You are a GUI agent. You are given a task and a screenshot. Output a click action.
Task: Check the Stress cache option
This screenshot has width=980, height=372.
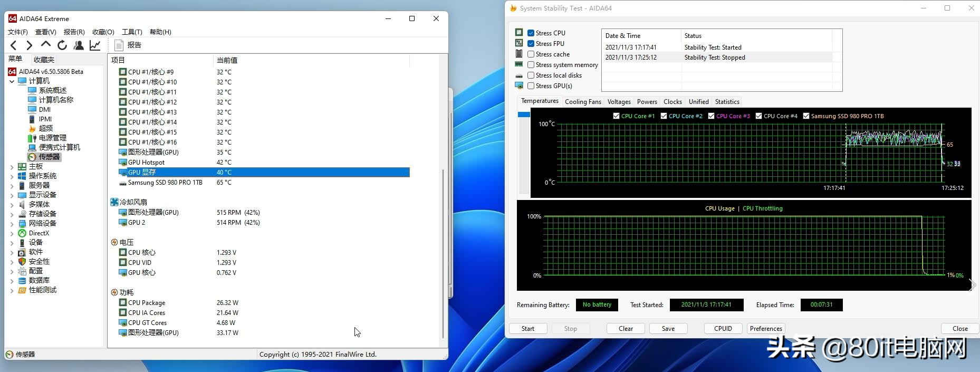pos(531,54)
